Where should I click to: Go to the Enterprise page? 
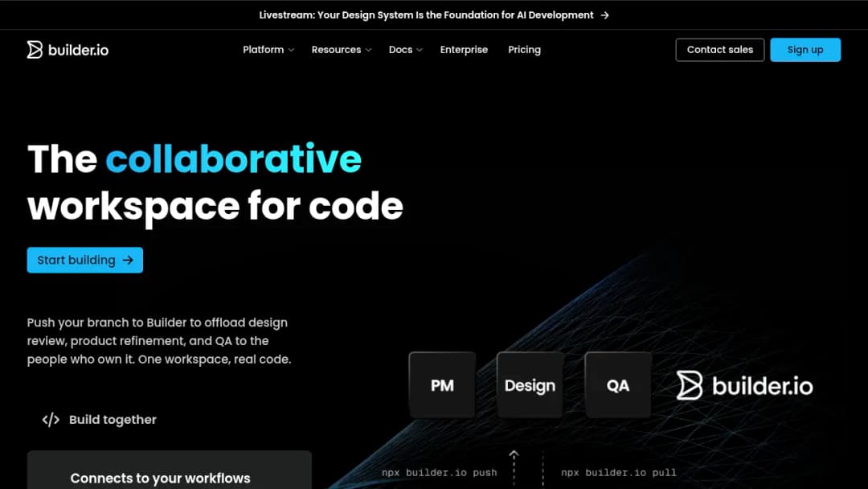(464, 50)
